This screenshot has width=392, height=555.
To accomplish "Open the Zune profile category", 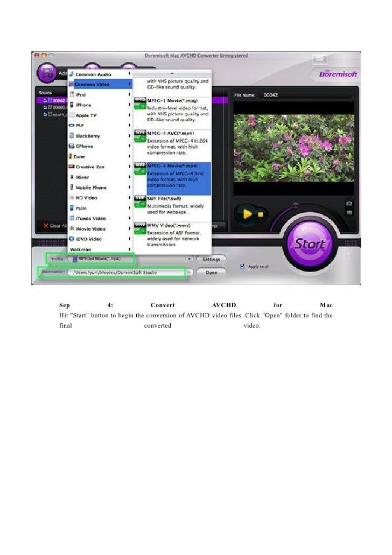I will [100, 156].
